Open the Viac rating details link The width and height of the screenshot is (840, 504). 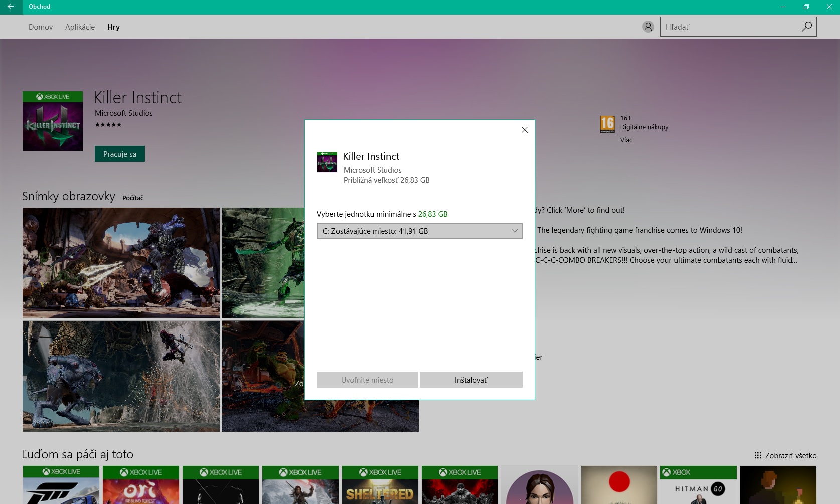[626, 140]
